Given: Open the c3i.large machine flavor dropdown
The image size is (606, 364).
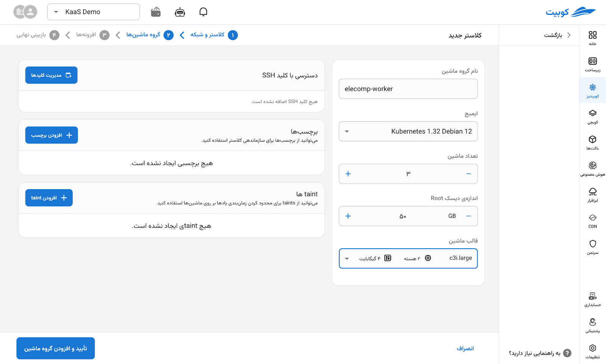Looking at the screenshot, I should tap(408, 258).
